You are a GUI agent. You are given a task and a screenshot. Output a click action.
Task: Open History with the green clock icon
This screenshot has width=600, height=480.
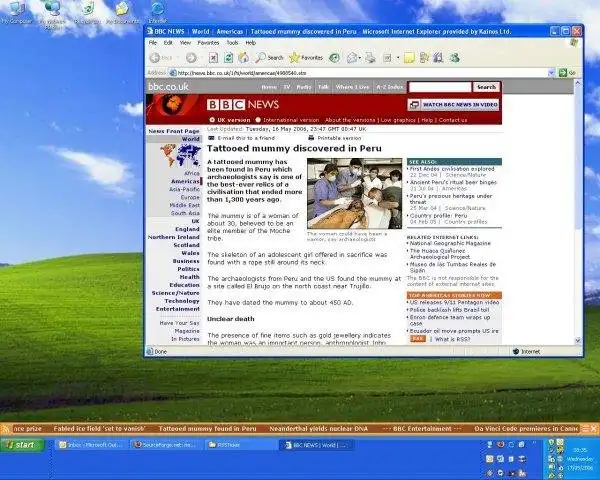click(334, 58)
